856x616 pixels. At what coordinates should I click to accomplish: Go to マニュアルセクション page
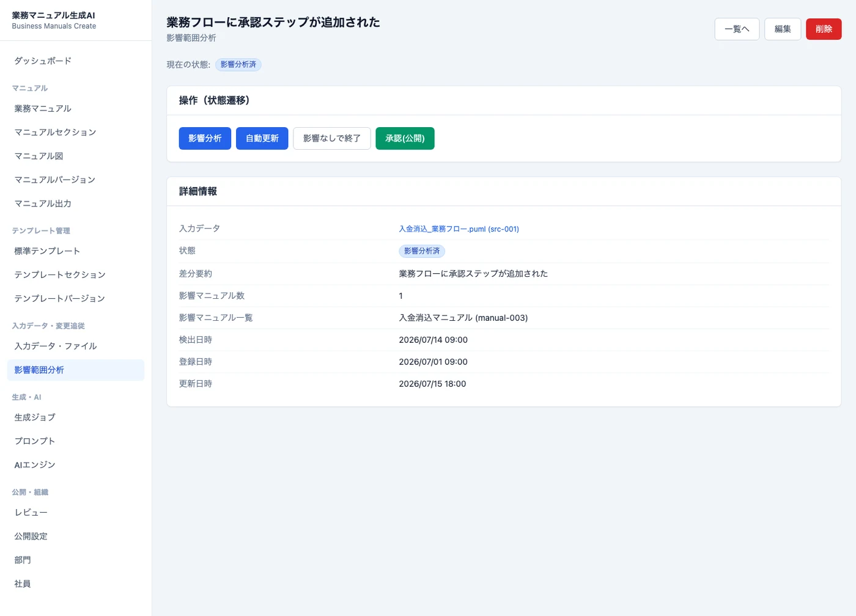click(x=76, y=132)
